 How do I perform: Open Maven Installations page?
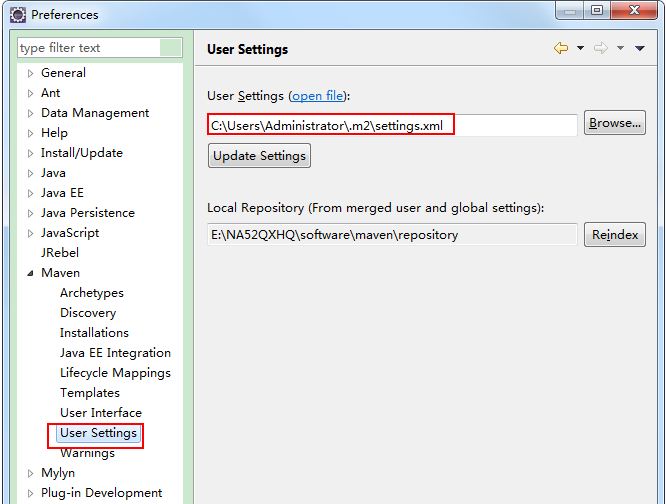coord(94,332)
